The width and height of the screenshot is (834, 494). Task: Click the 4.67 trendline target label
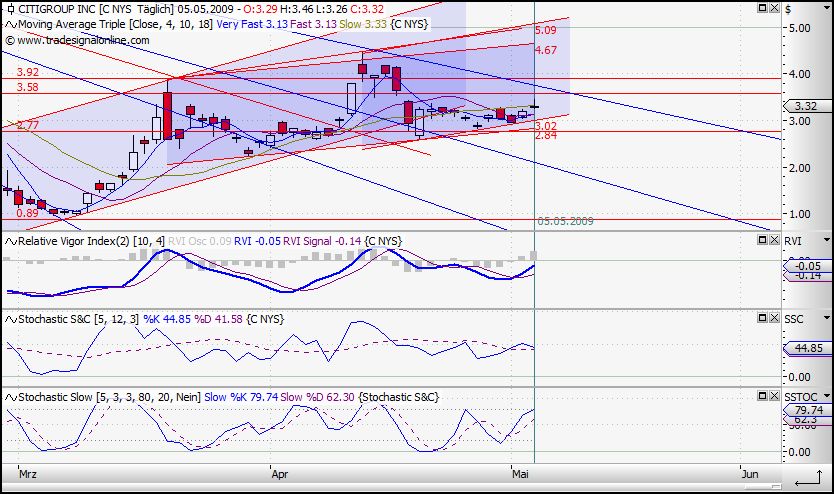tap(546, 50)
